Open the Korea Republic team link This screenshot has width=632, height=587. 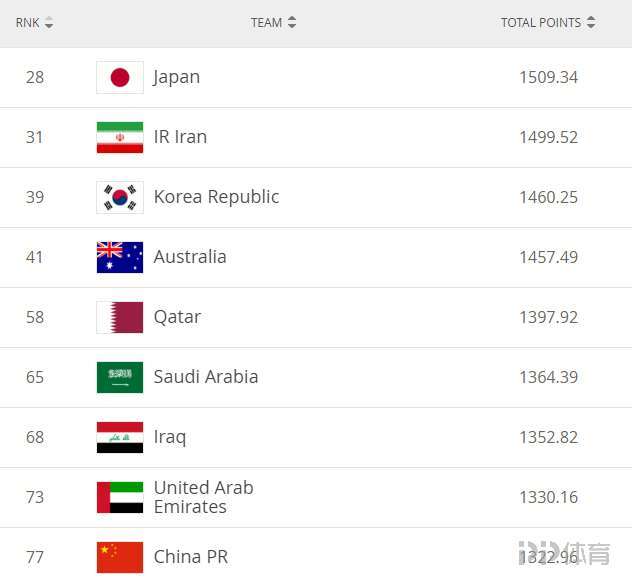click(216, 197)
